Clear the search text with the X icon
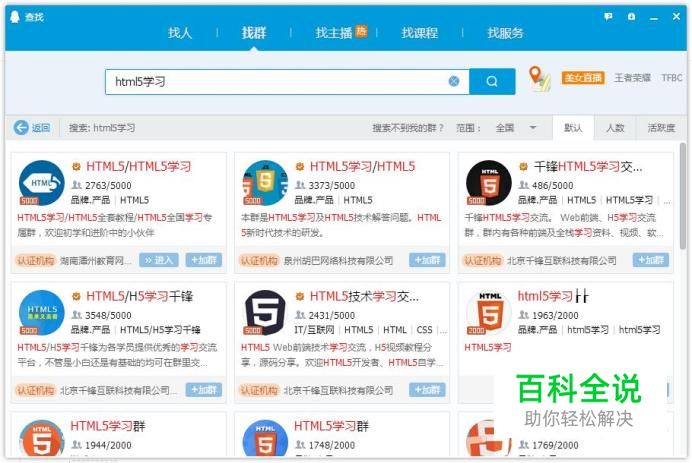The width and height of the screenshot is (692, 463). tap(454, 81)
